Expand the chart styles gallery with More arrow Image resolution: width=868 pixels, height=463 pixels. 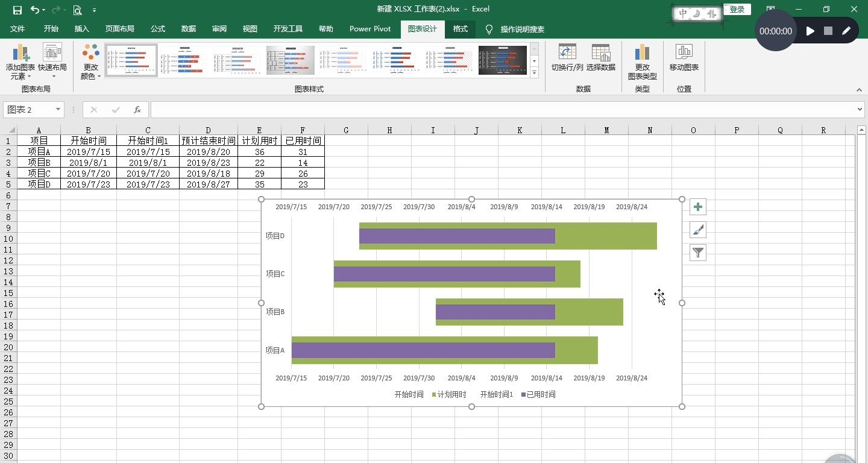[534, 73]
